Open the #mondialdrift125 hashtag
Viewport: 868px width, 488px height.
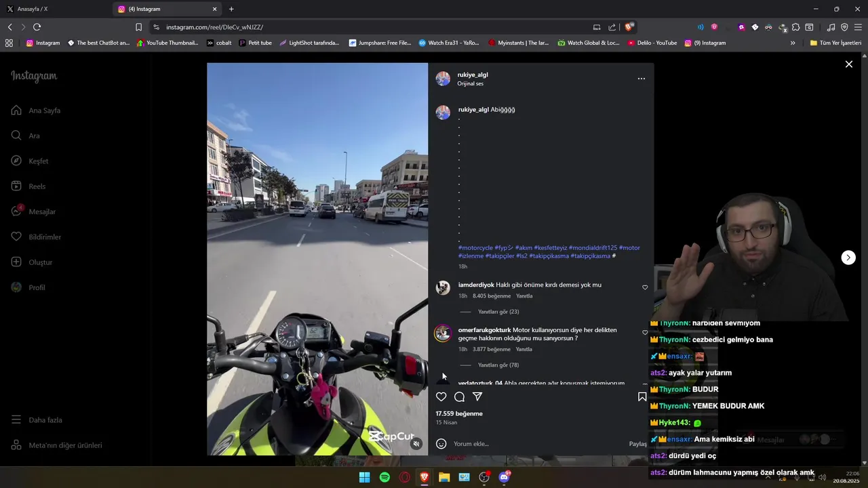click(593, 248)
